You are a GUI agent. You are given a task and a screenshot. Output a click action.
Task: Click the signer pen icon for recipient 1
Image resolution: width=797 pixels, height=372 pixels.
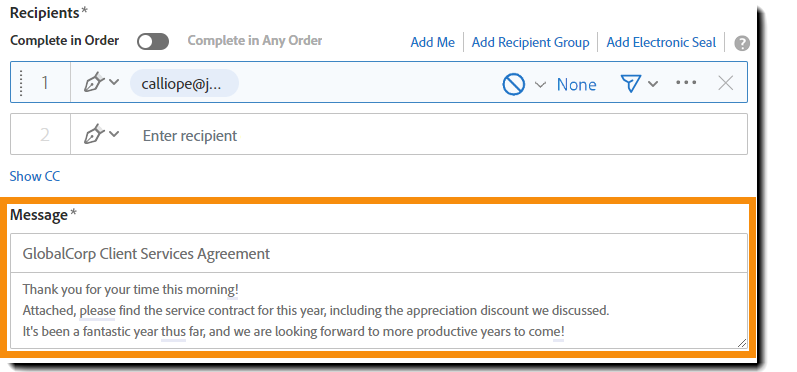(94, 82)
